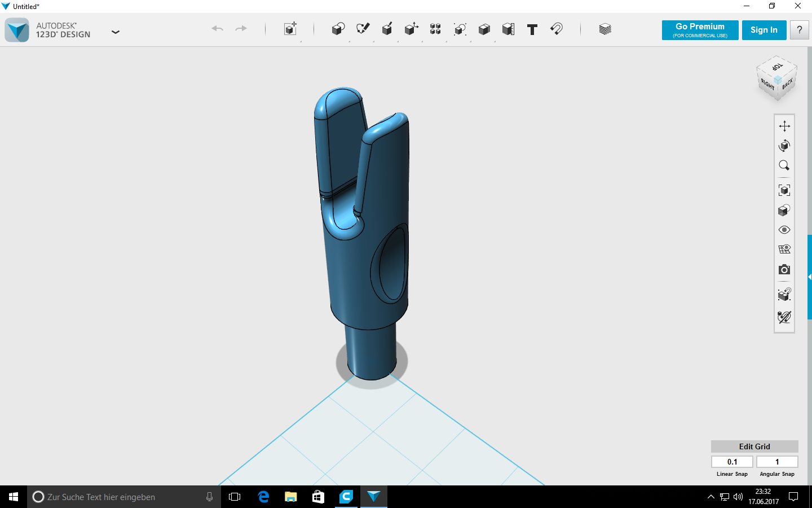Image resolution: width=812 pixels, height=508 pixels.
Task: Select the Measure tool
Action: pos(508,29)
